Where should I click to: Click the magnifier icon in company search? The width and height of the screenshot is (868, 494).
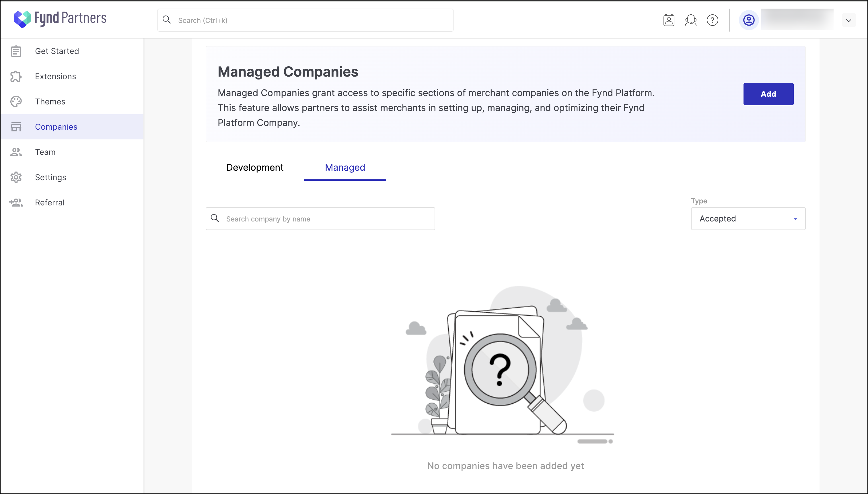tap(215, 218)
